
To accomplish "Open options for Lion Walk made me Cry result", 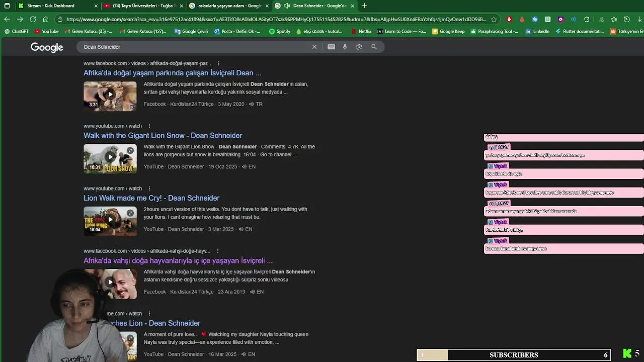I will tap(149, 189).
